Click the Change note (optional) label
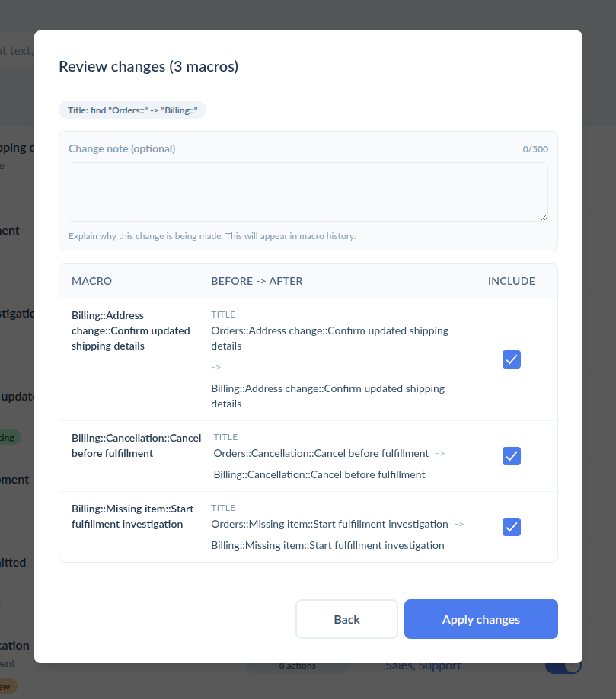The width and height of the screenshot is (616, 699). pyautogui.click(x=122, y=149)
